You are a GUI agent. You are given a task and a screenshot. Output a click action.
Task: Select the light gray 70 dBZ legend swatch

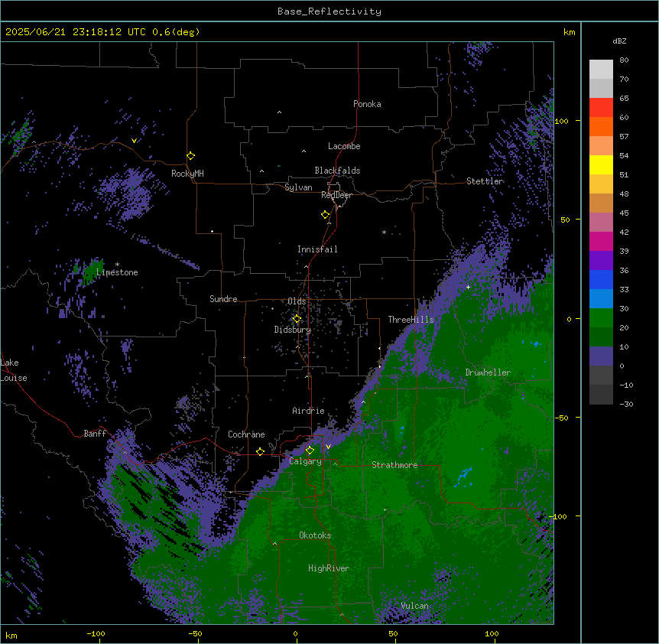601,70
